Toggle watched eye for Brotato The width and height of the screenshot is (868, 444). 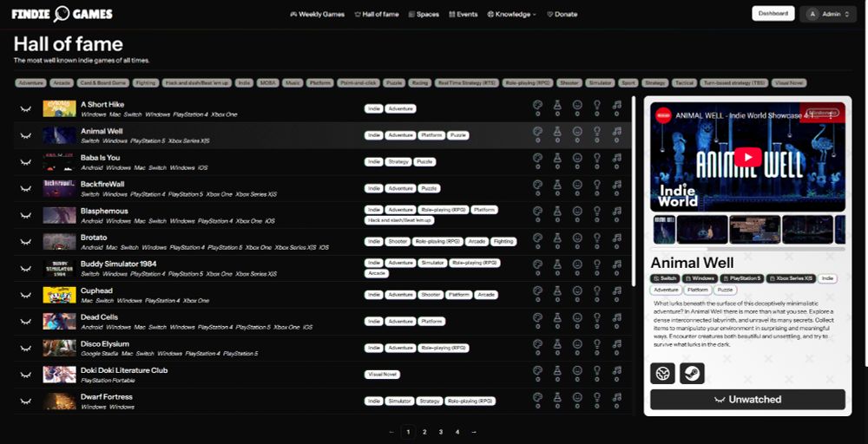tap(25, 242)
